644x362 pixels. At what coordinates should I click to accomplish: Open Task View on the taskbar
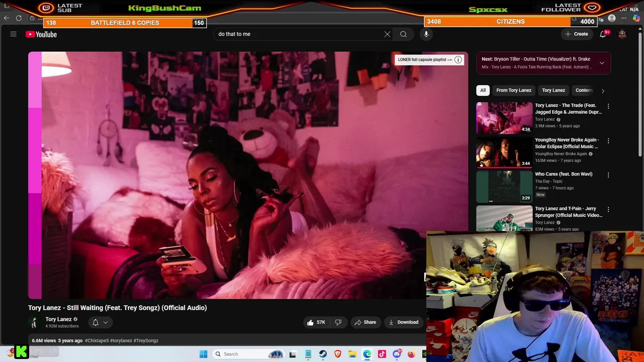coord(293,354)
